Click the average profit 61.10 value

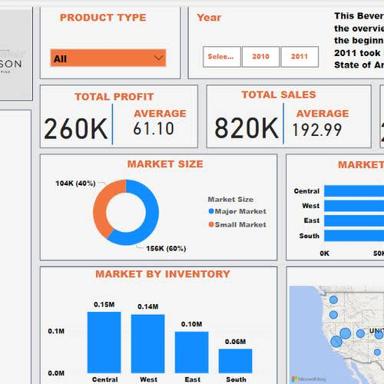[x=153, y=129]
